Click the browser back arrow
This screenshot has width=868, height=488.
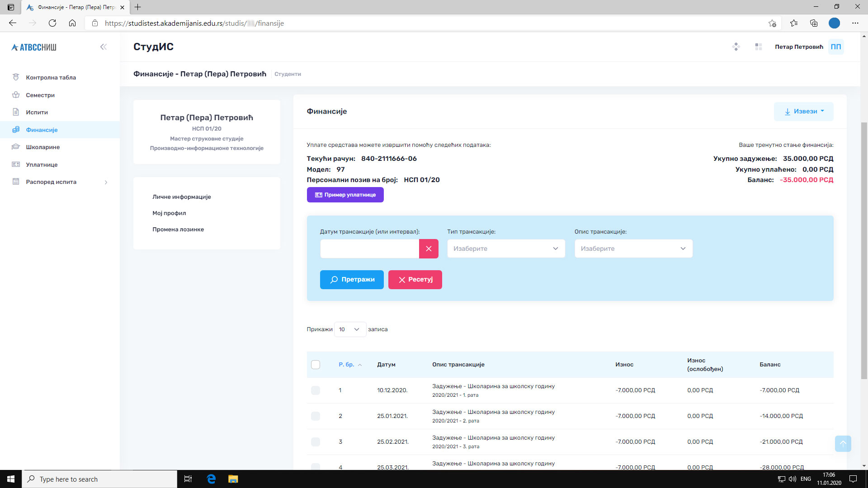pos(13,23)
